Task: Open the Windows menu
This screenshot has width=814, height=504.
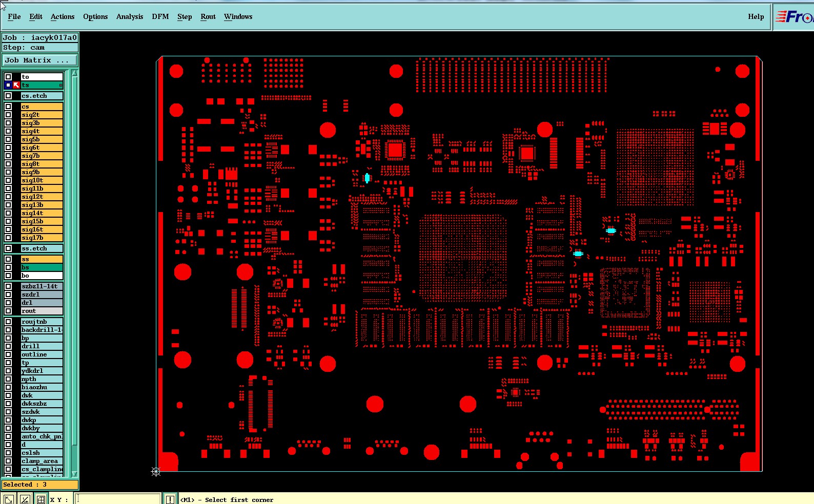Action: pyautogui.click(x=238, y=16)
